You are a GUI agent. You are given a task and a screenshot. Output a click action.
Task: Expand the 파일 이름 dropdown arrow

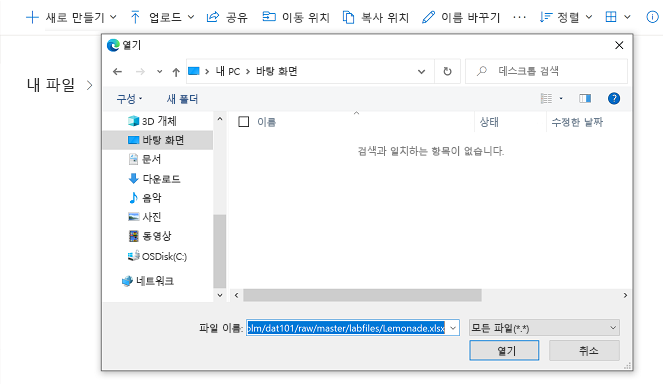click(453, 328)
